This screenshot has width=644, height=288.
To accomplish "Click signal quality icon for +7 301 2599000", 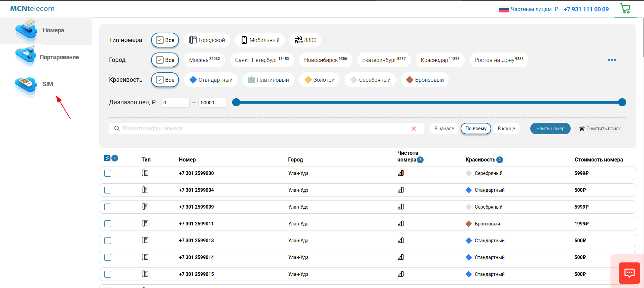I will [x=401, y=173].
